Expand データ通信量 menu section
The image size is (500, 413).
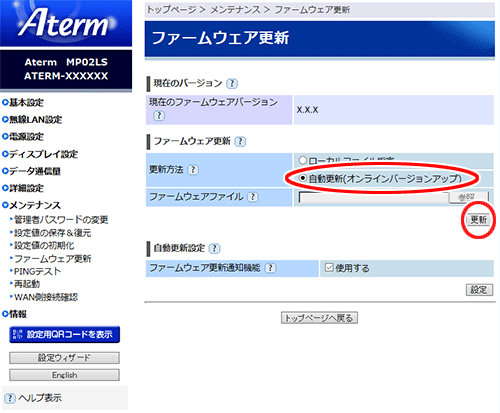click(x=31, y=171)
